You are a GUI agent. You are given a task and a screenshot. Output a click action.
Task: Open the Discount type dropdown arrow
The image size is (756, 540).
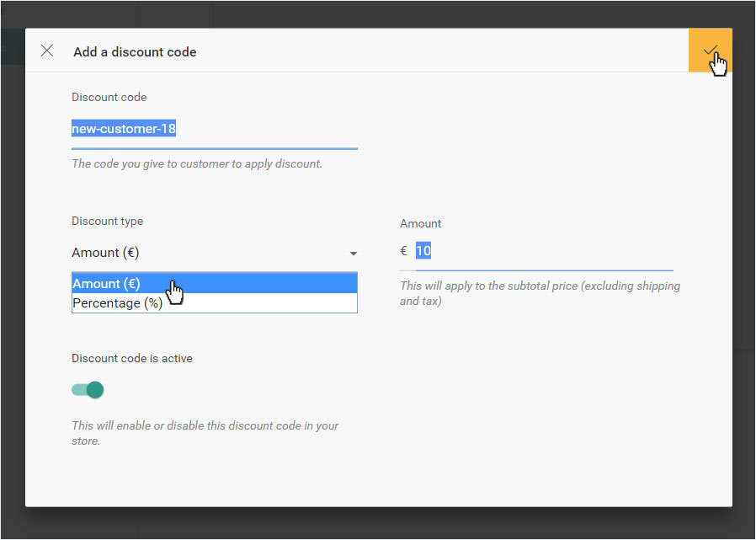click(354, 254)
